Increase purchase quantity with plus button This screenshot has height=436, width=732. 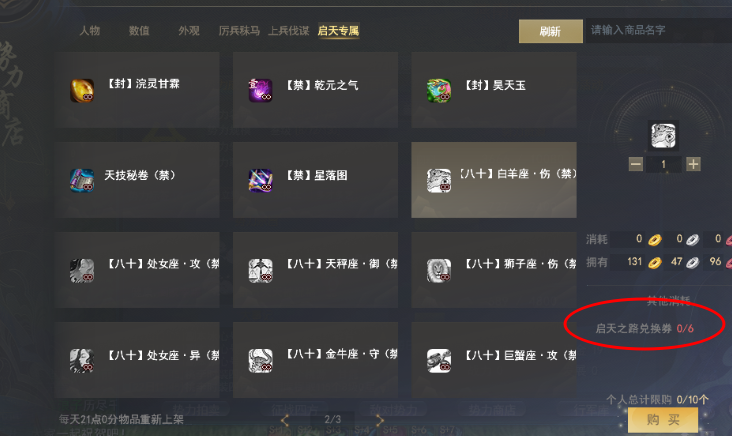pyautogui.click(x=693, y=164)
